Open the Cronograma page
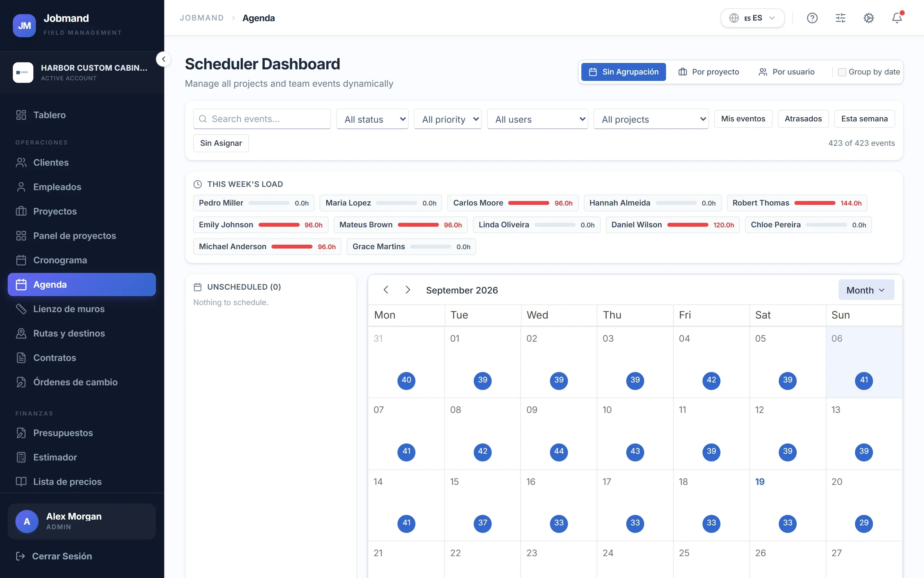Viewport: 924px width, 578px height. [82, 260]
